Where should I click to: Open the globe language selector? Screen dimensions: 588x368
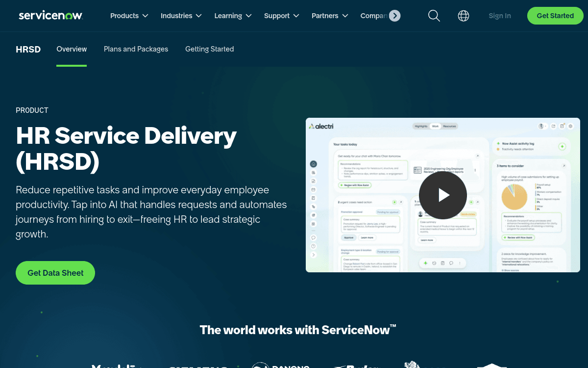464,16
